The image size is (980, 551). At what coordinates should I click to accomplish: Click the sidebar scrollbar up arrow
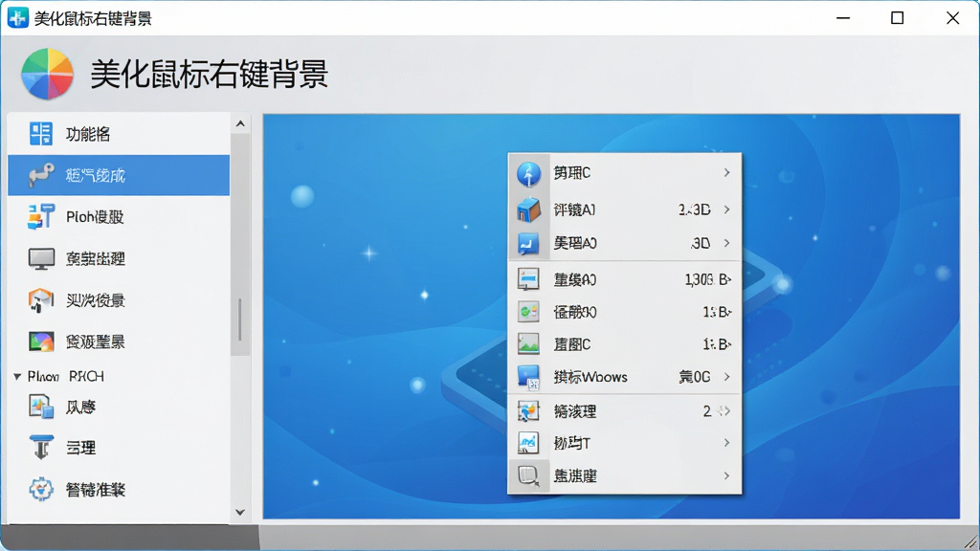point(240,123)
